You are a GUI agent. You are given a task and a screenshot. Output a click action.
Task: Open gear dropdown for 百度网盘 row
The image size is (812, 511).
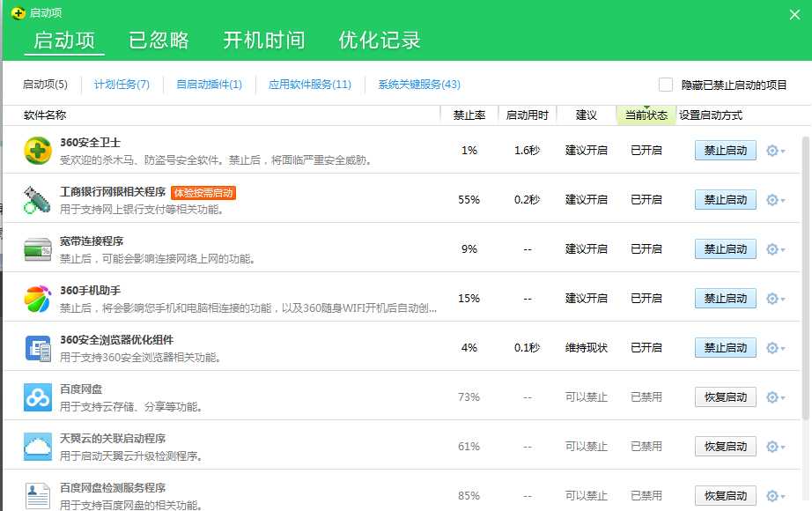pyautogui.click(x=775, y=397)
